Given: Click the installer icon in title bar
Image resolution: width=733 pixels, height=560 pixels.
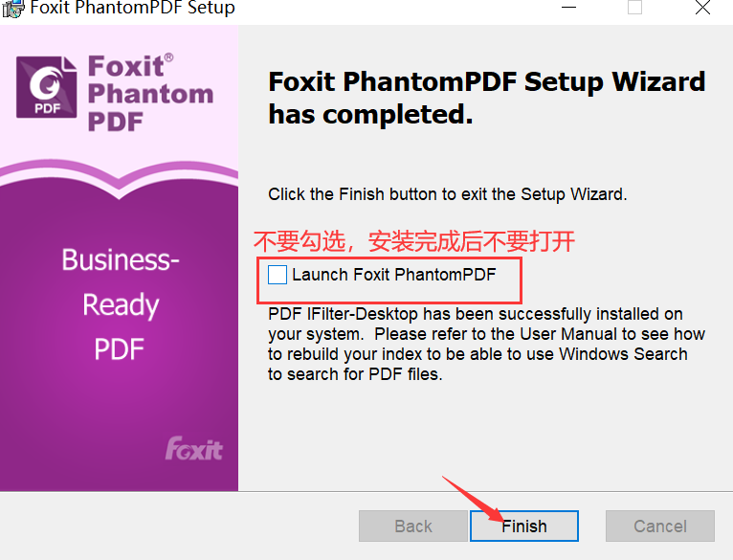Looking at the screenshot, I should (12, 8).
